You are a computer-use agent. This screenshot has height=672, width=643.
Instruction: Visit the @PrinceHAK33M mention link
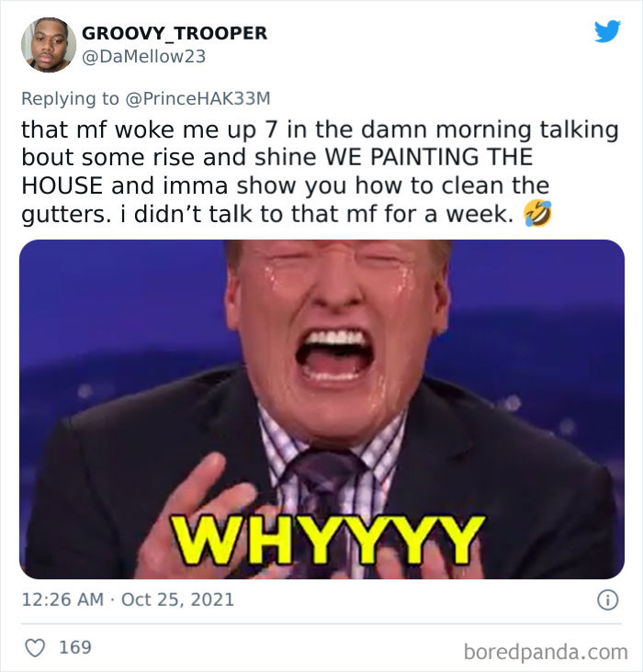click(x=197, y=98)
